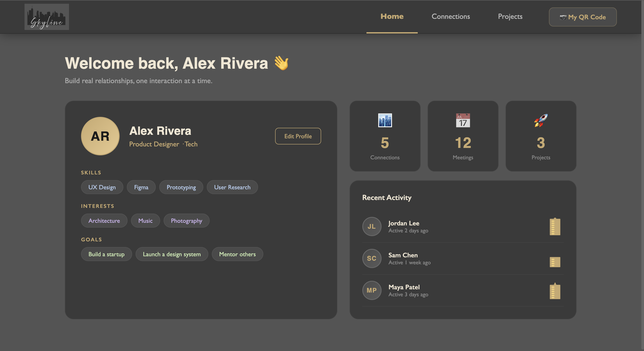Click the calendar Meetings stat icon
Viewport: 644px width, 351px height.
[x=463, y=120]
